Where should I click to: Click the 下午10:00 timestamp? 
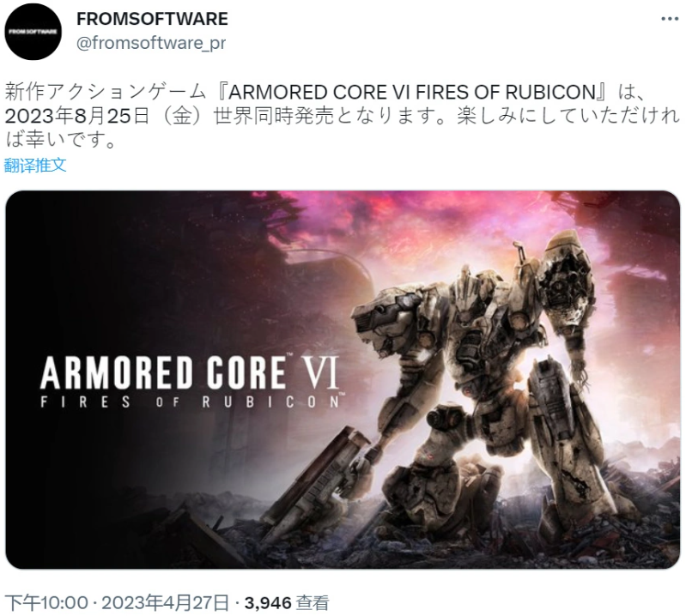point(46,603)
